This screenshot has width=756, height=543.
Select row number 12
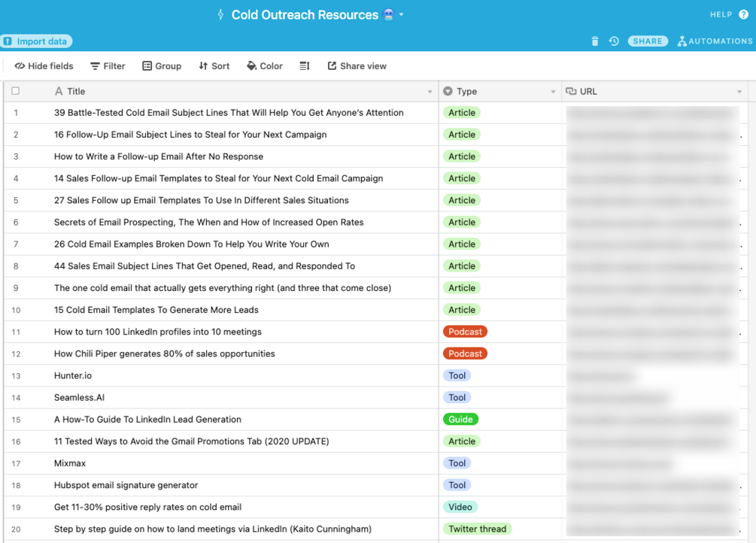point(16,354)
